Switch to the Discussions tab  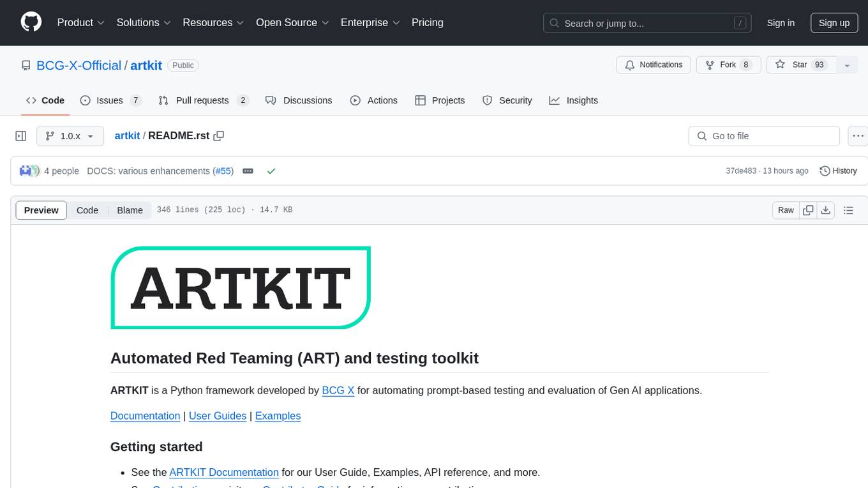coord(299,100)
